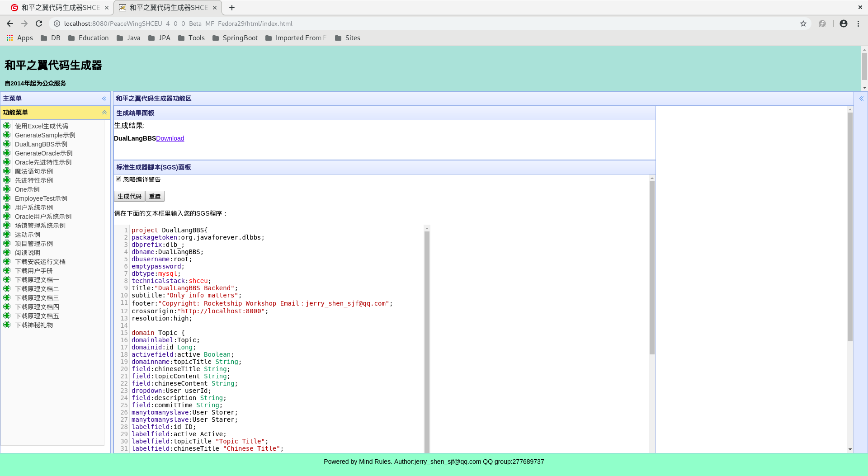This screenshot has width=868, height=476.
Task: Click the address bar URL
Action: coord(178,24)
